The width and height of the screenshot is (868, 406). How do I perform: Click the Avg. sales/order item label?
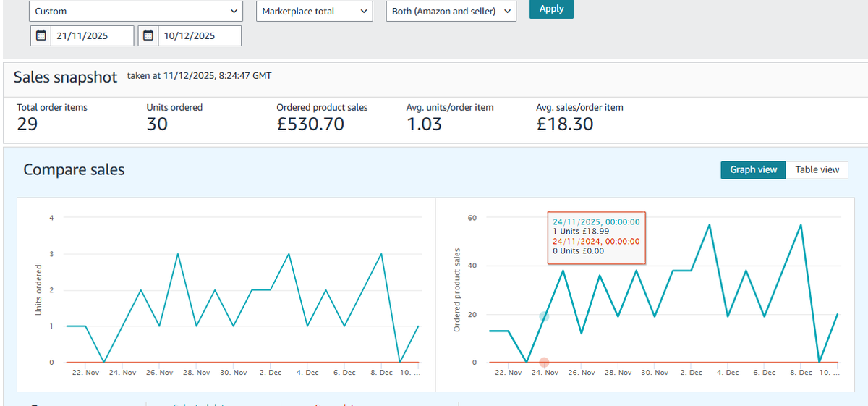click(x=579, y=107)
